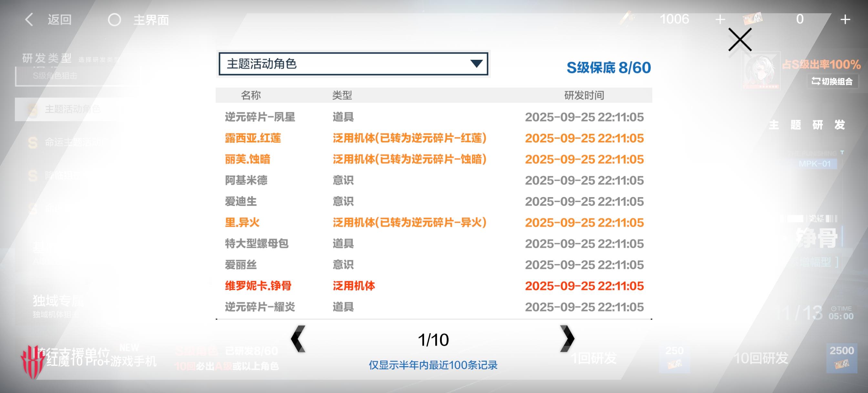The image size is (868, 393).
Task: Click the 1006 currency amount
Action: click(x=674, y=19)
